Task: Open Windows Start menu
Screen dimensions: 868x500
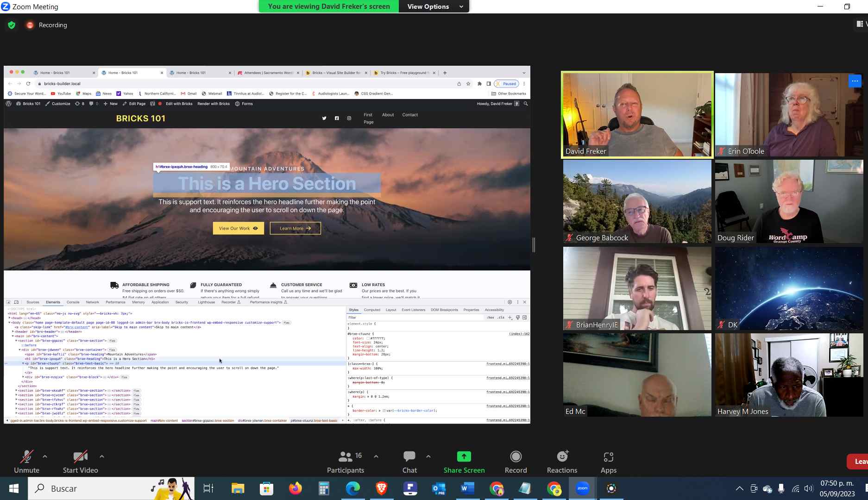Action: pyautogui.click(x=13, y=488)
